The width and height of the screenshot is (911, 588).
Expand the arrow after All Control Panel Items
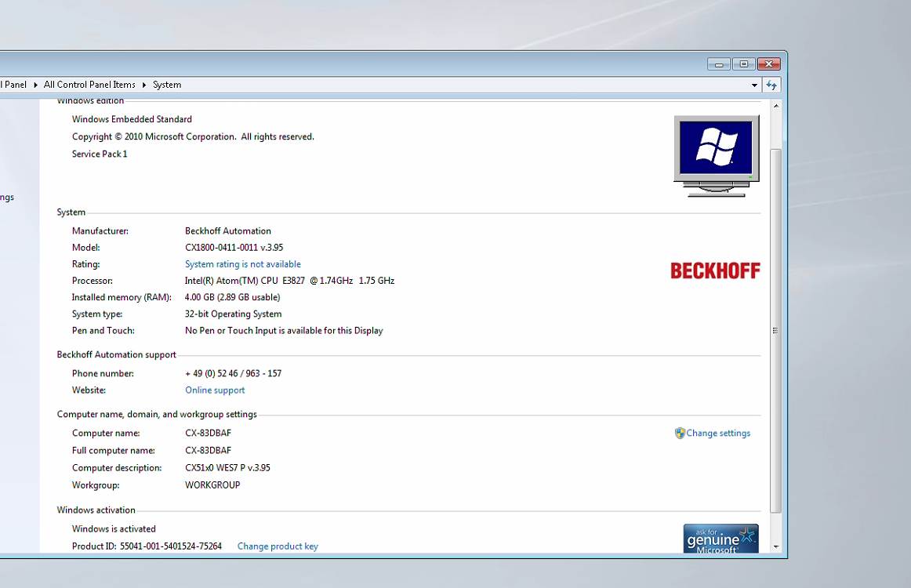(x=144, y=85)
